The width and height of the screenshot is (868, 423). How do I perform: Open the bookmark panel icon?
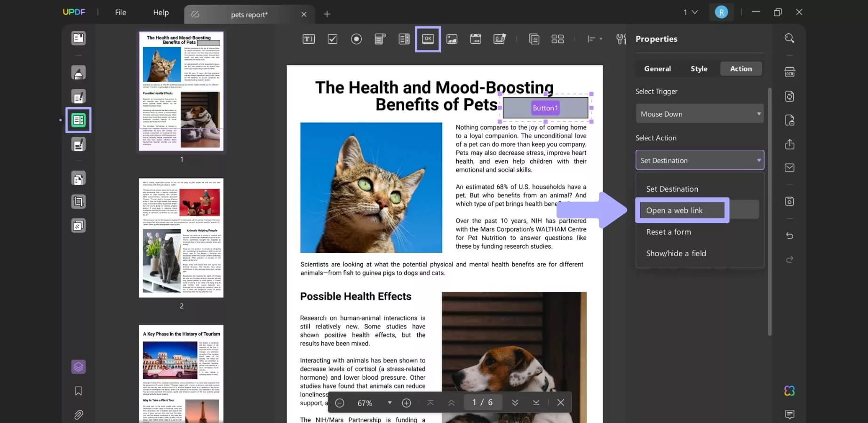[79, 391]
